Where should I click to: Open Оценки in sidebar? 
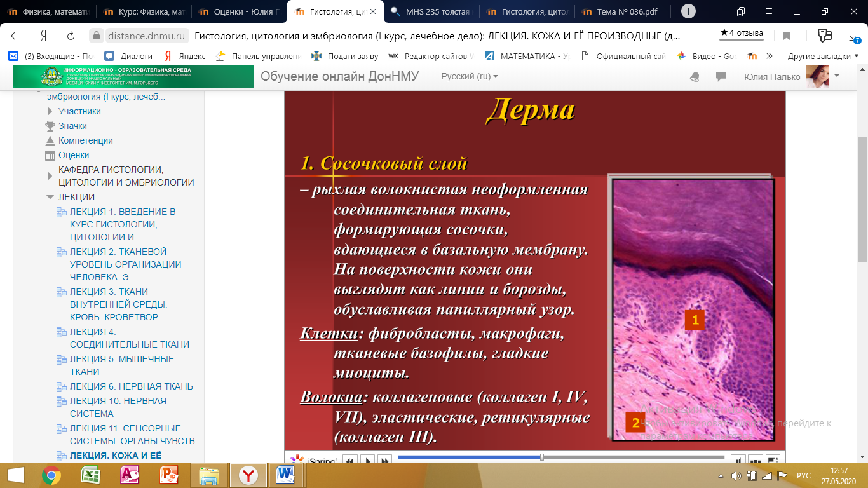tap(74, 155)
